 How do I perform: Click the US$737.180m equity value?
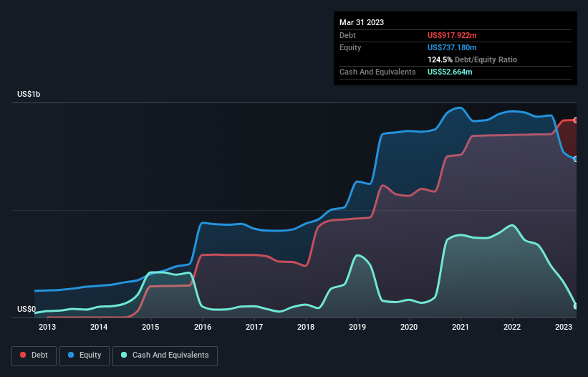click(452, 47)
